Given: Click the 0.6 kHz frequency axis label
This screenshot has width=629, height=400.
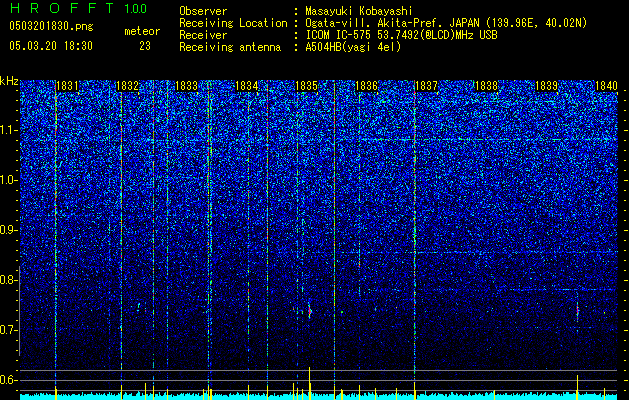Looking at the screenshot, I should (x=9, y=380).
